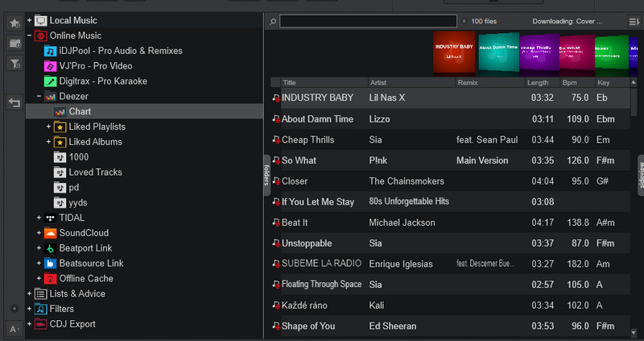Click the SoundCloud orange cloud icon
Screen dimensions: 644x341
50,233
